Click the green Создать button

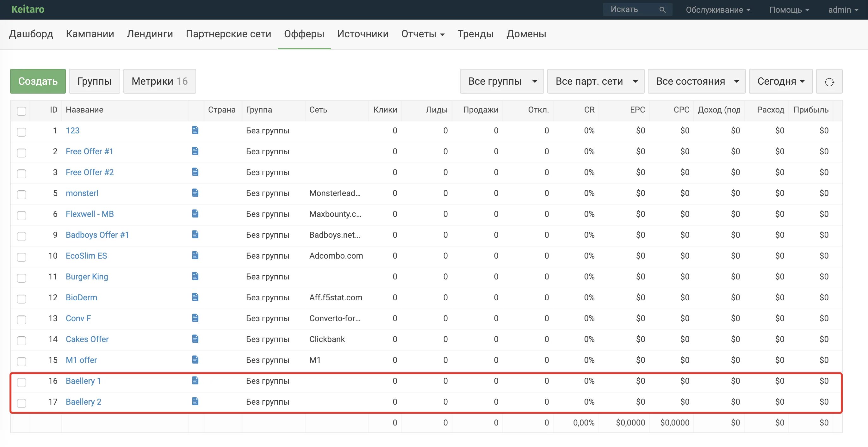click(38, 82)
